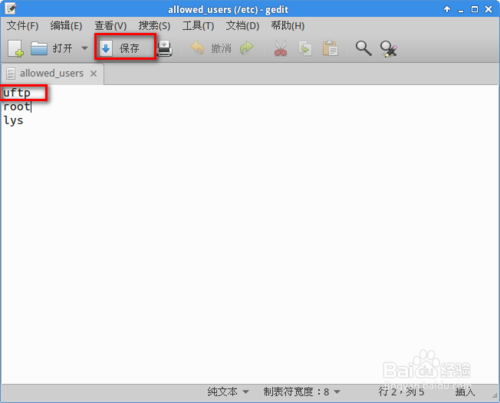Click the 打开 (open) label in the toolbar

coord(62,49)
